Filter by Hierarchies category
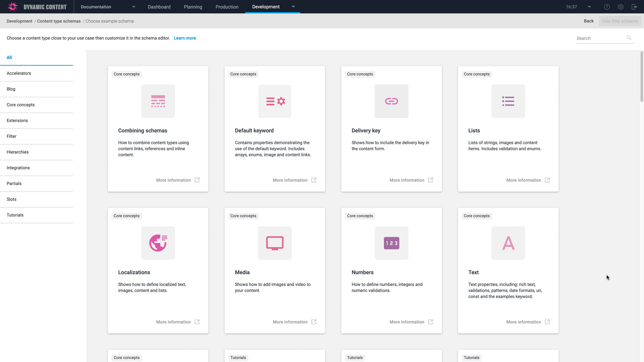644x362 pixels. (36, 152)
